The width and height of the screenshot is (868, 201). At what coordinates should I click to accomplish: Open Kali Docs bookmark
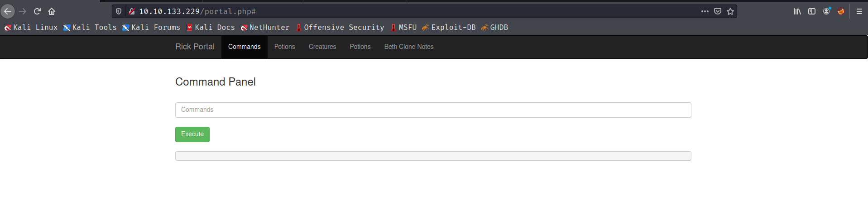(x=211, y=28)
